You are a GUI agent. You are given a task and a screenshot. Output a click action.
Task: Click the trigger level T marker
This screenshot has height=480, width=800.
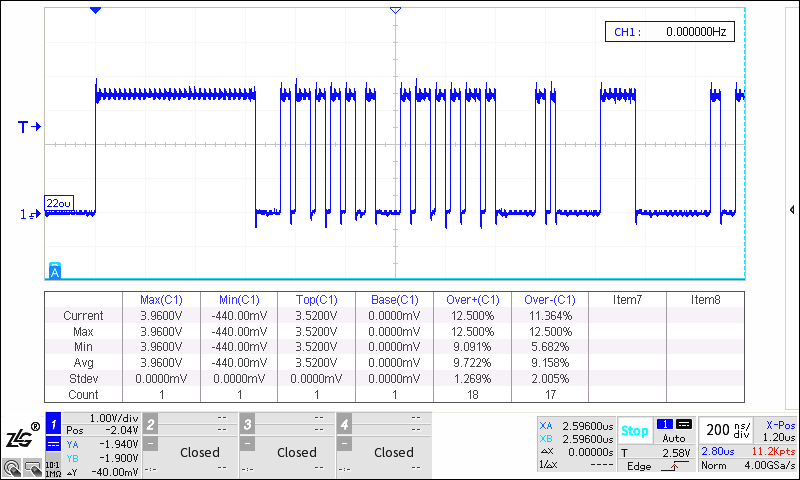pos(29,127)
